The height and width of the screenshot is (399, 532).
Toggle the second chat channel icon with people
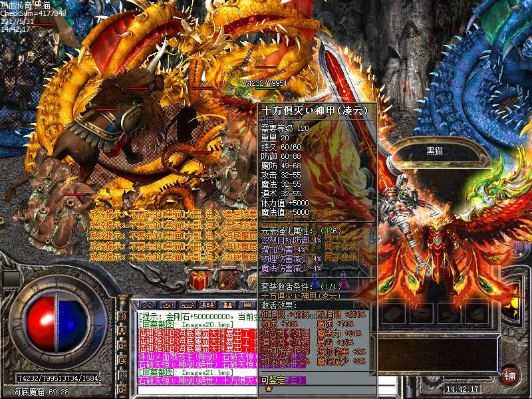[122, 331]
